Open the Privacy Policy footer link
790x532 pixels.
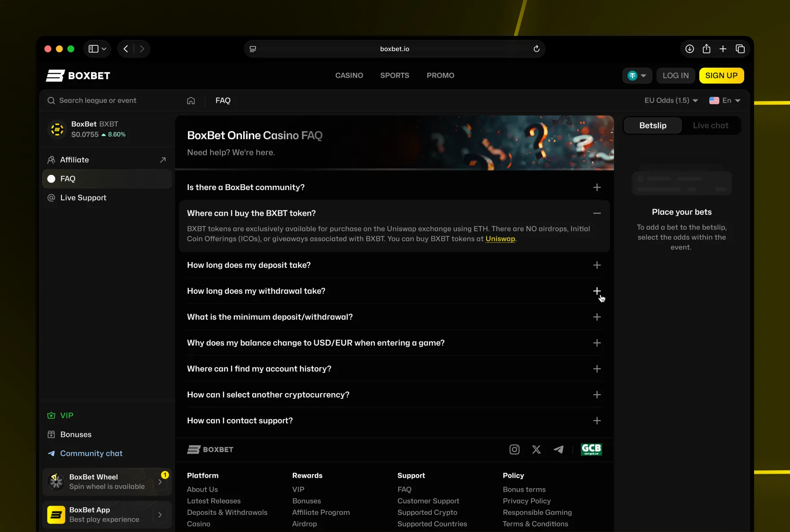(x=527, y=501)
